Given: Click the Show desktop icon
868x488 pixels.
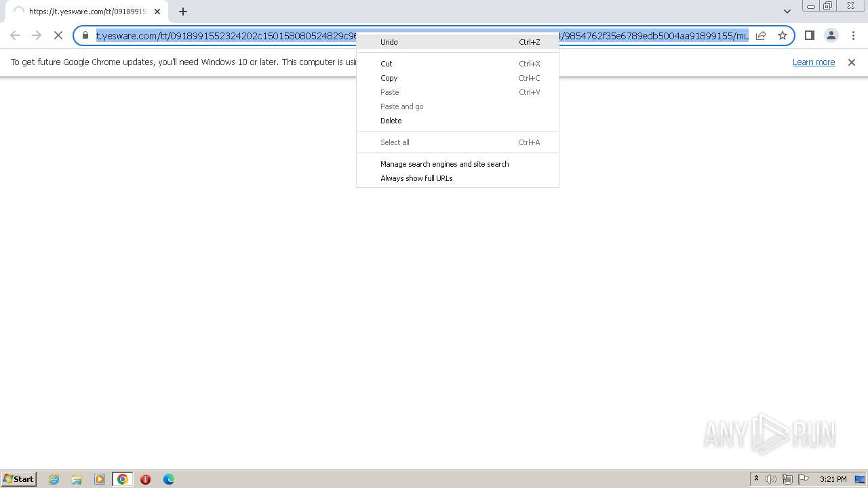Looking at the screenshot, I should pyautogui.click(x=860, y=479).
